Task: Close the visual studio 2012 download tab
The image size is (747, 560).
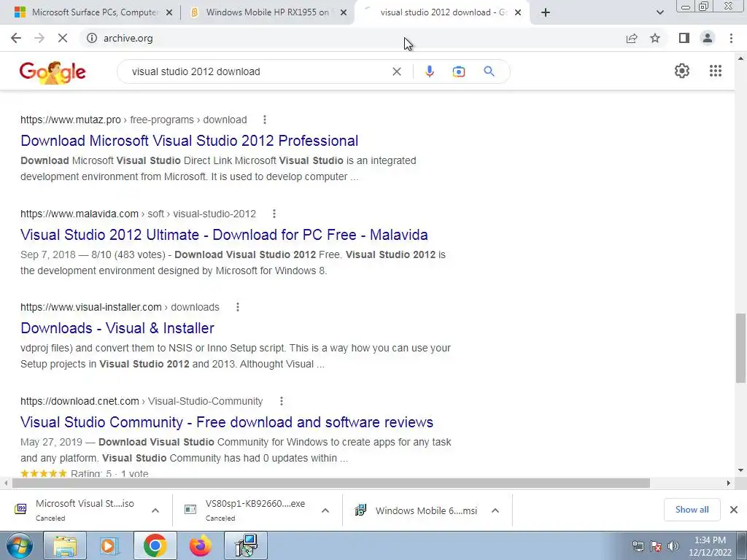Action: pos(518,12)
